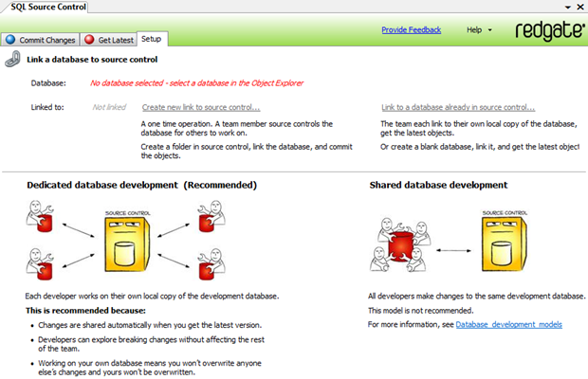Click the red Get Latest tab icon
Viewport: 588px width, 379px height.
(89, 40)
